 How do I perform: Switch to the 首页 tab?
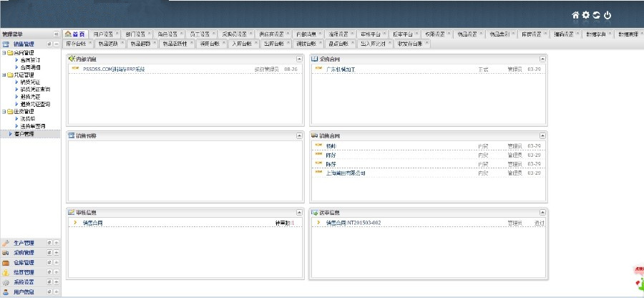tap(75, 34)
